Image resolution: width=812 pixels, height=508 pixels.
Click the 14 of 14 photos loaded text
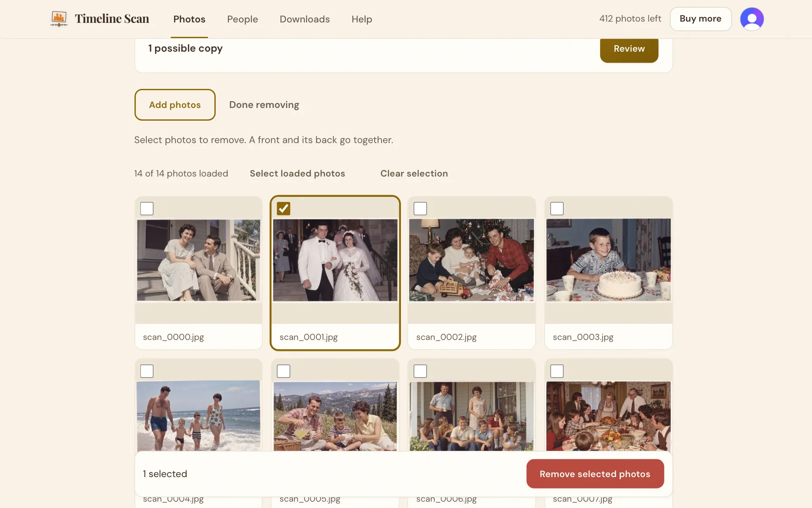(181, 173)
